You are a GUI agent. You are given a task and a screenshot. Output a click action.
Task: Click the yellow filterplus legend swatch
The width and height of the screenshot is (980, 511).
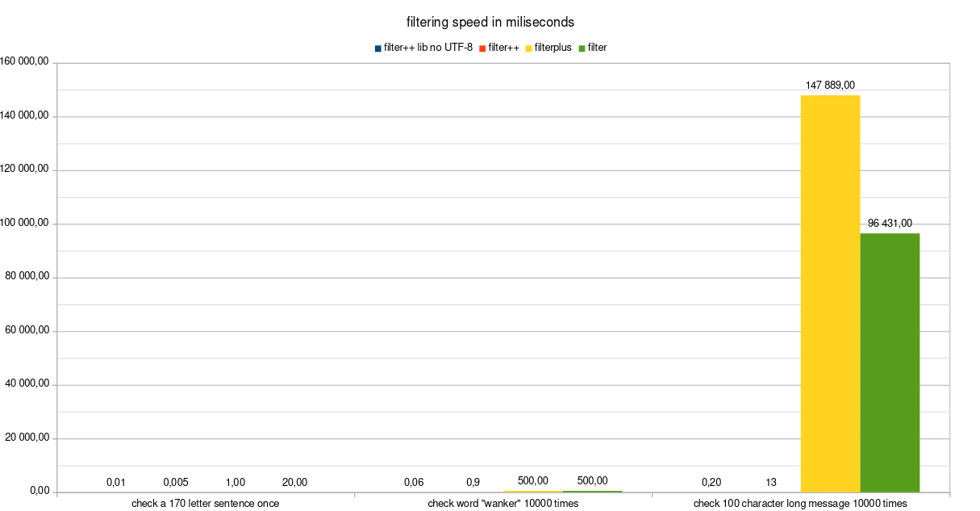click(x=528, y=48)
